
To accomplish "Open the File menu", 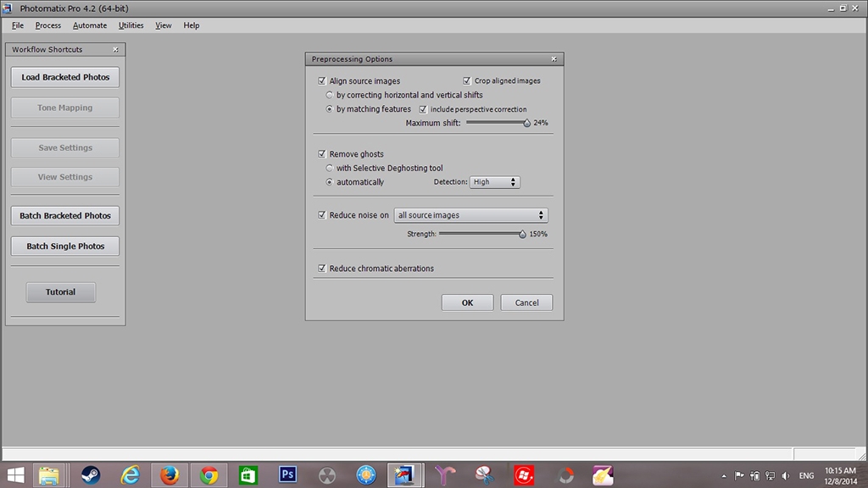I will [18, 25].
